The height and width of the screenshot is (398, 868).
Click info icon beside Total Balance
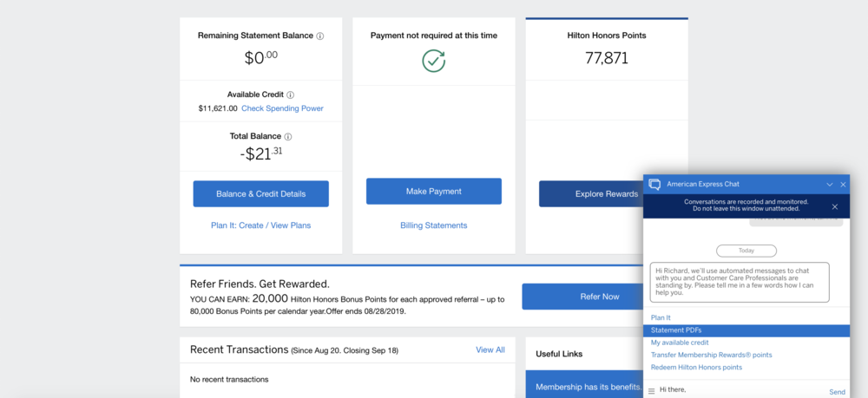pos(288,137)
